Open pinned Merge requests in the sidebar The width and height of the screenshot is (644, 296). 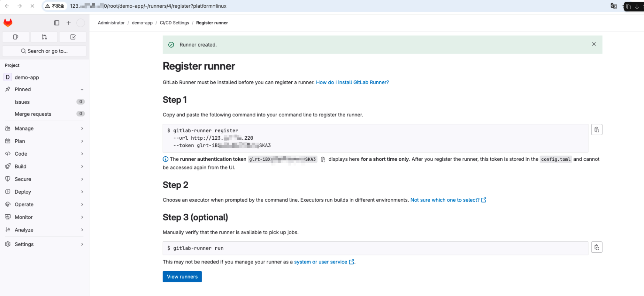click(44, 114)
